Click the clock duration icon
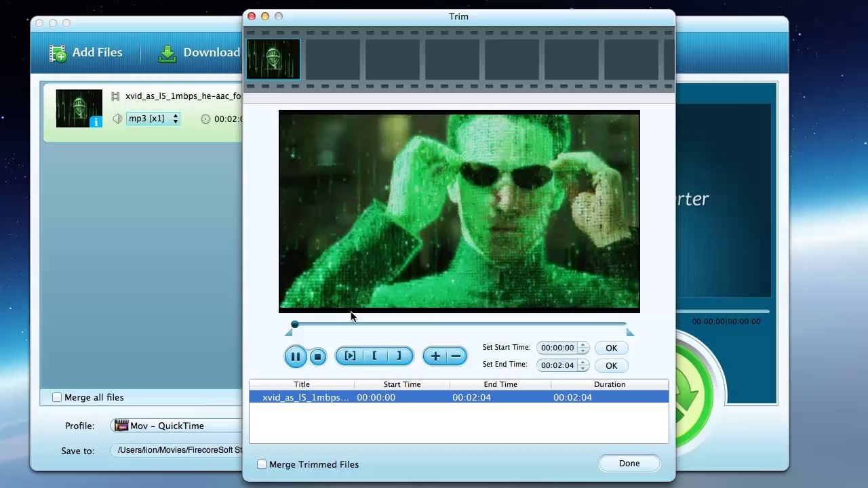The image size is (868, 488). (x=205, y=119)
